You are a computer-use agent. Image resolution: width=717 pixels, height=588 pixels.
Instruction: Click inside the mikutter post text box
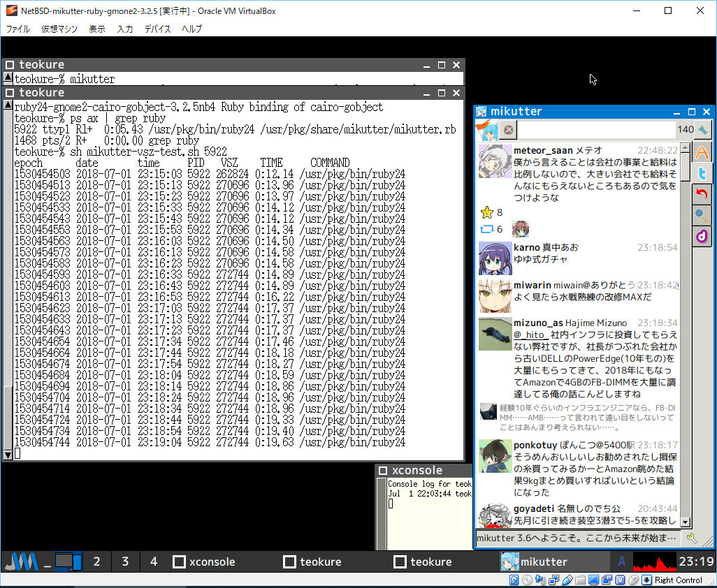pyautogui.click(x=595, y=129)
